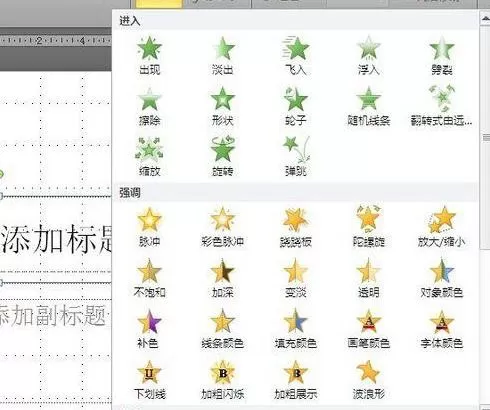Choose the 加粗闪烁 bold flash effect
The height and width of the screenshot is (410, 490).
tap(222, 380)
